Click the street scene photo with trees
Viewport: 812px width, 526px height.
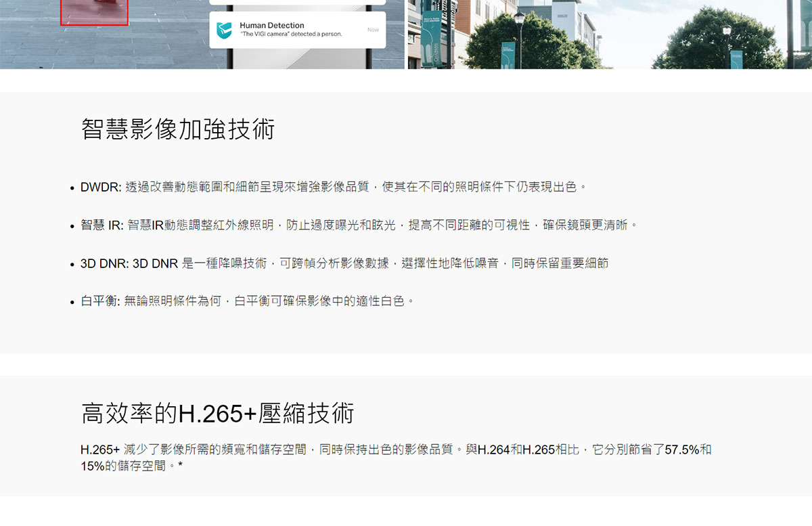(610, 34)
